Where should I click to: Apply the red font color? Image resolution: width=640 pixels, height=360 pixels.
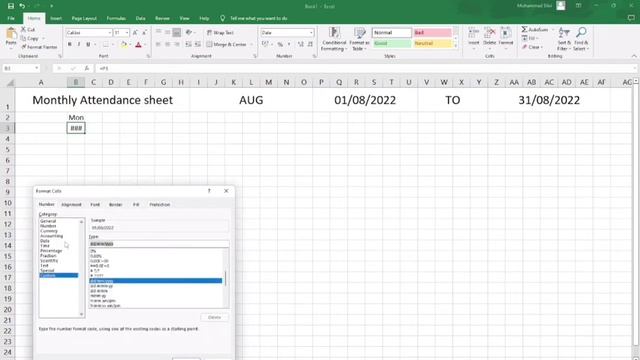point(138,44)
